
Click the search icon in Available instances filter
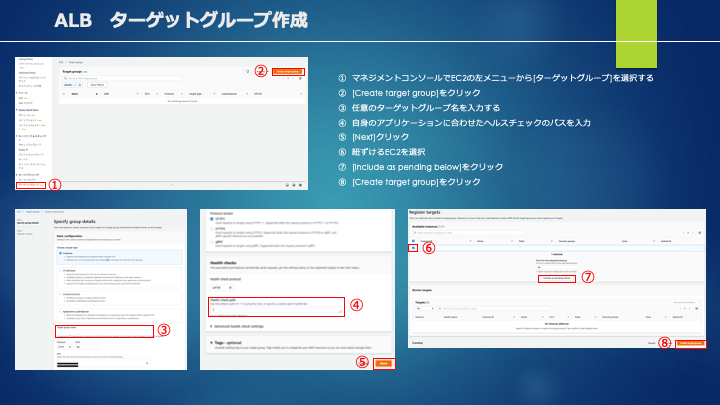(415, 233)
